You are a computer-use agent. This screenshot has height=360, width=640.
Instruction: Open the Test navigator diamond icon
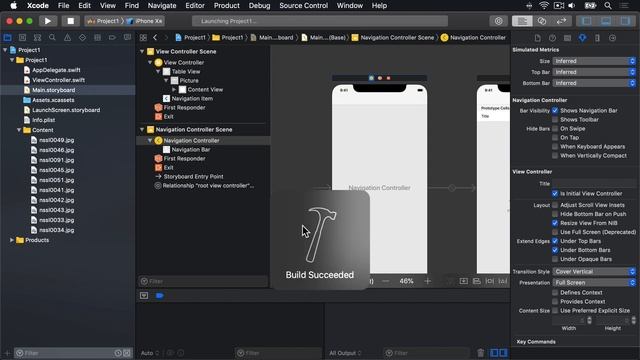[x=82, y=38]
